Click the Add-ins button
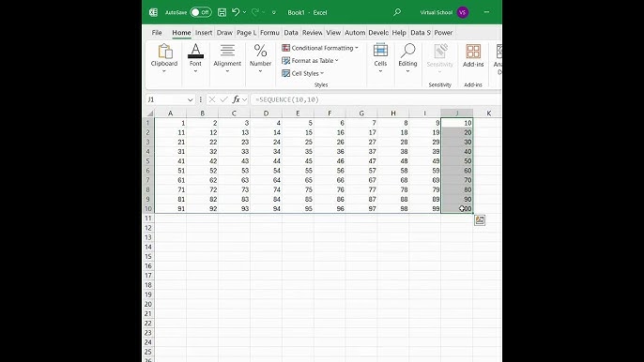Screen dimensions: 644x362 click(473, 56)
